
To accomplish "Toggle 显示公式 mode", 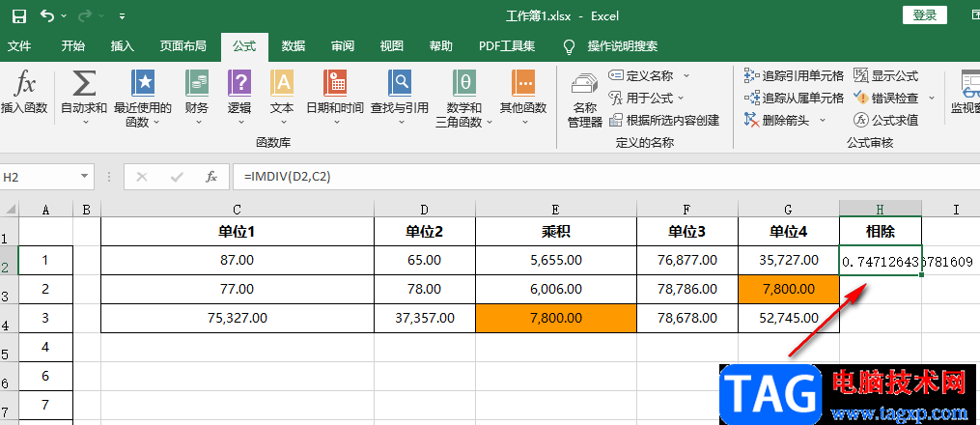I will pos(886,75).
